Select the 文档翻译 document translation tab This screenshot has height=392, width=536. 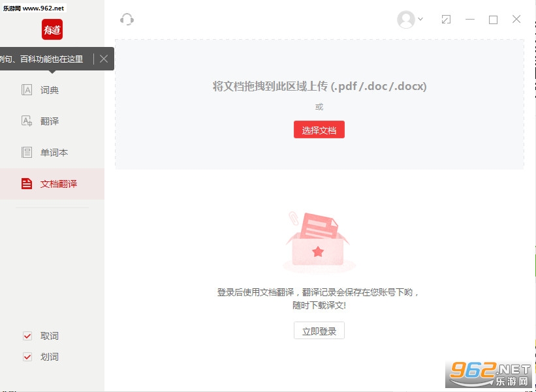[52, 184]
